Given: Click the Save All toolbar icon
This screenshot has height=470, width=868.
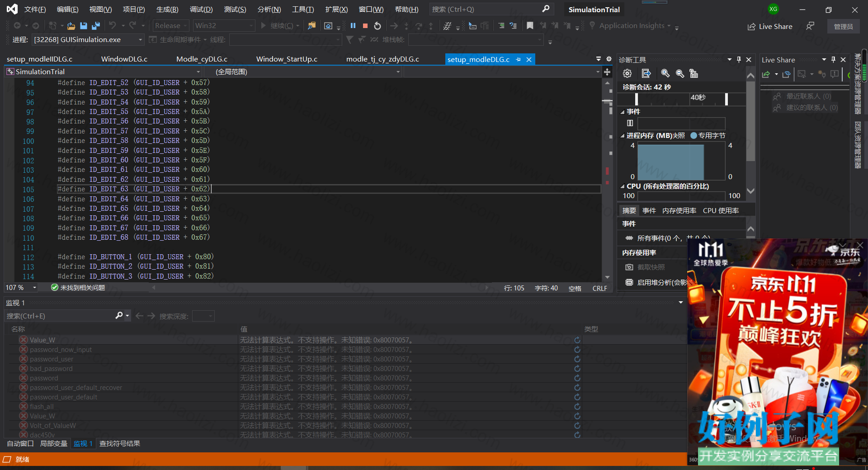Looking at the screenshot, I should coord(96,26).
